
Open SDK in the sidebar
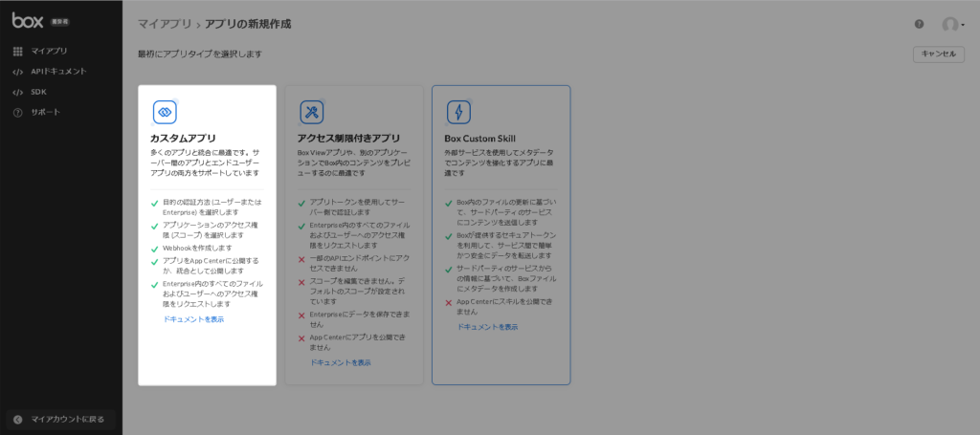point(38,93)
